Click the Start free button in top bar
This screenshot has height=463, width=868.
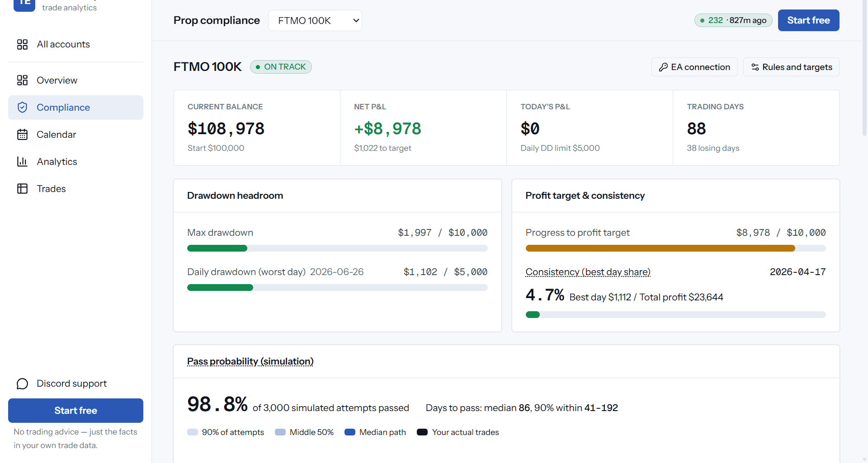[808, 20]
